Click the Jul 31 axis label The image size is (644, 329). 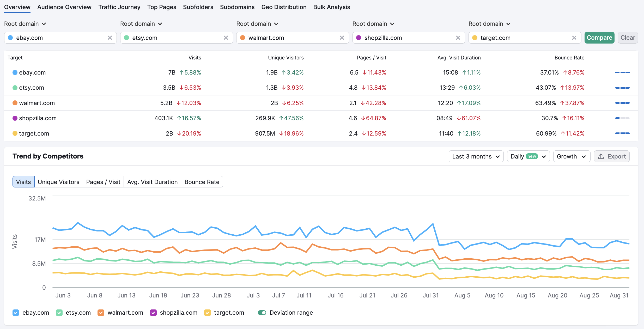tap(431, 295)
